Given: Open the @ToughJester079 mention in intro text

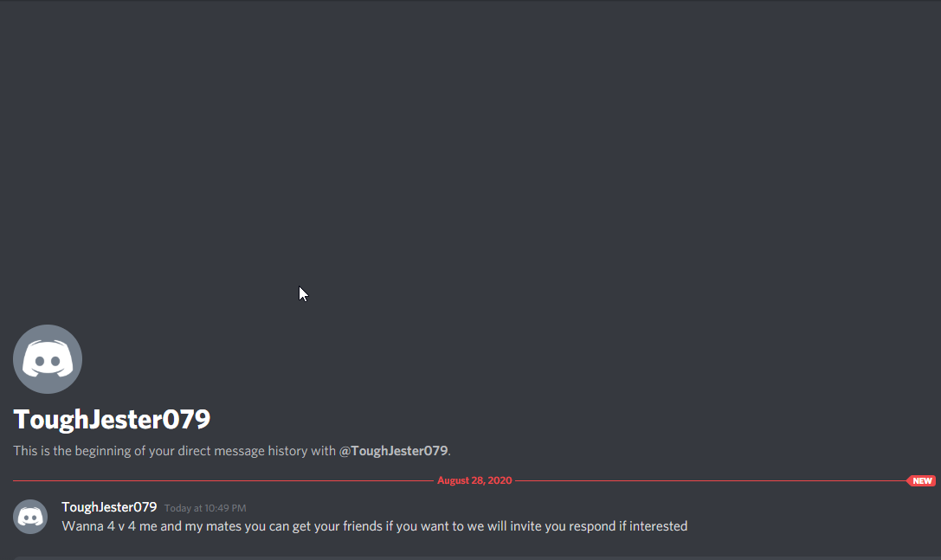Looking at the screenshot, I should point(394,451).
